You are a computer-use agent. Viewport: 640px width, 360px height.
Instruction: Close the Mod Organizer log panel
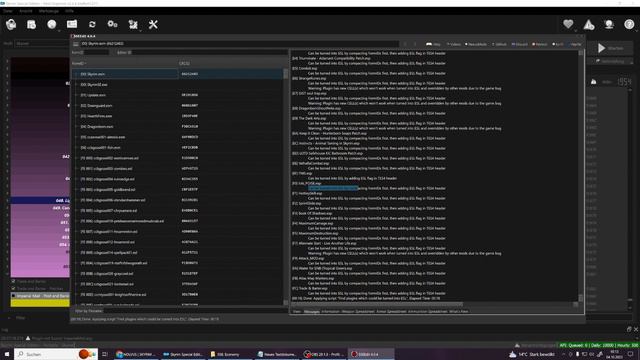click(636, 329)
